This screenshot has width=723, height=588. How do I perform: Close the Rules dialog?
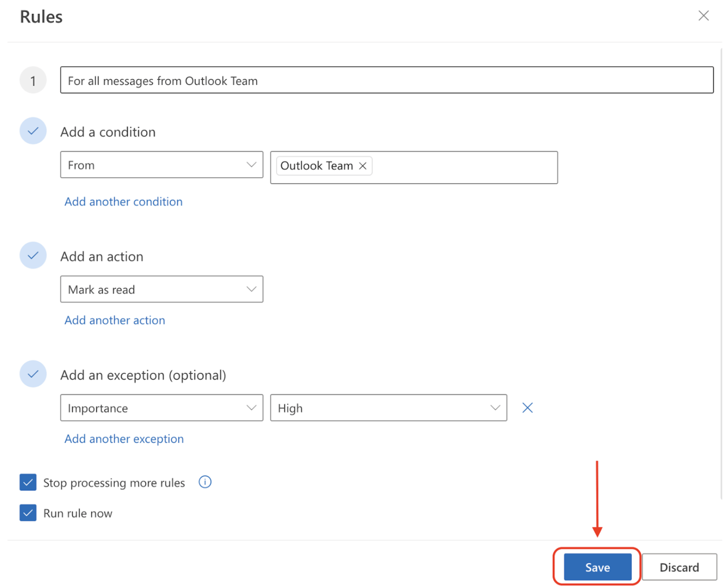[x=703, y=16]
